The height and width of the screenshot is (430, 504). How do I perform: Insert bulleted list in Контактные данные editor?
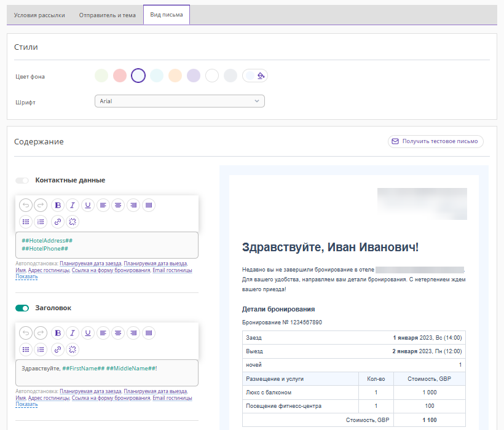(25, 222)
